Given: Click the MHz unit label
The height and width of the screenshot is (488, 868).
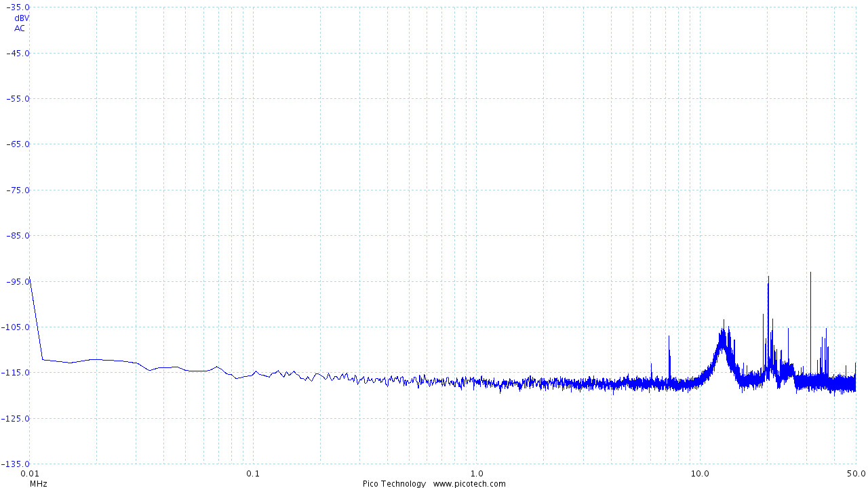Looking at the screenshot, I should pyautogui.click(x=39, y=484).
